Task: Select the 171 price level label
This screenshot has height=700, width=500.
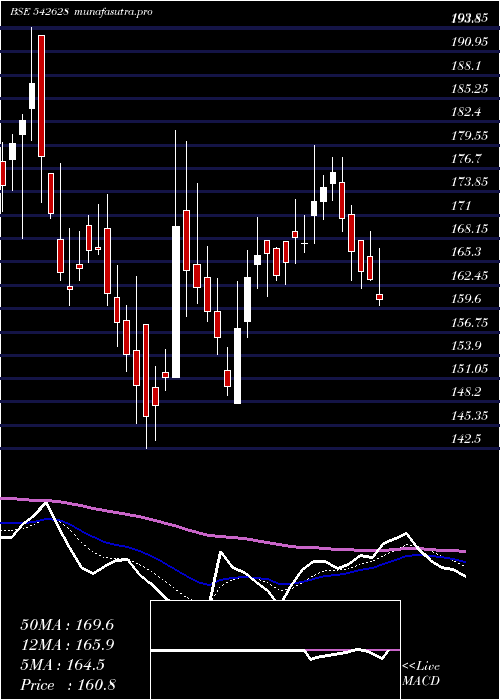Action: [462, 205]
